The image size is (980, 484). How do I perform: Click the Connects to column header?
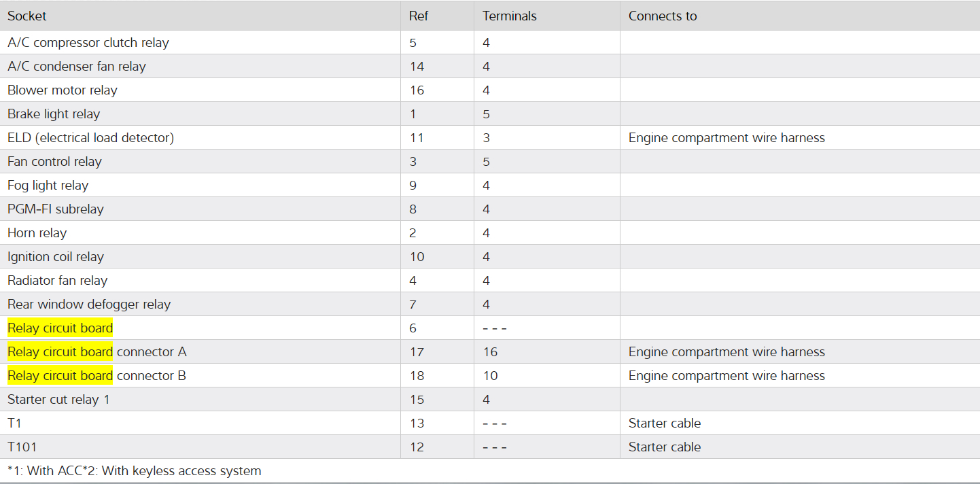pos(663,16)
